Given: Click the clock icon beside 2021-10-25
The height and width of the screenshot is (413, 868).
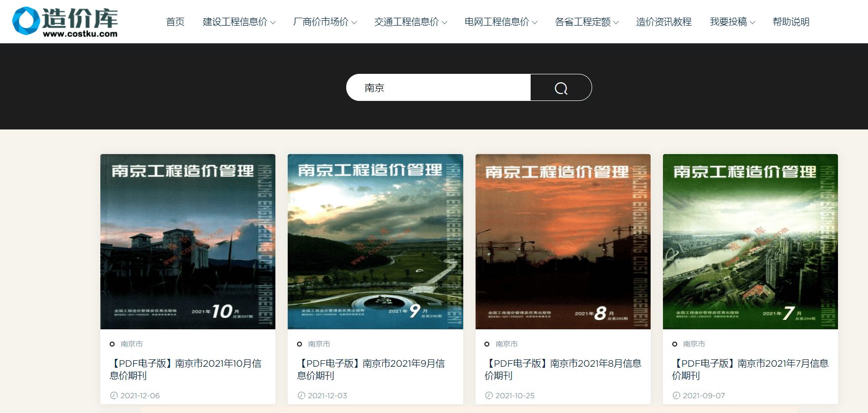Looking at the screenshot, I should point(489,395).
